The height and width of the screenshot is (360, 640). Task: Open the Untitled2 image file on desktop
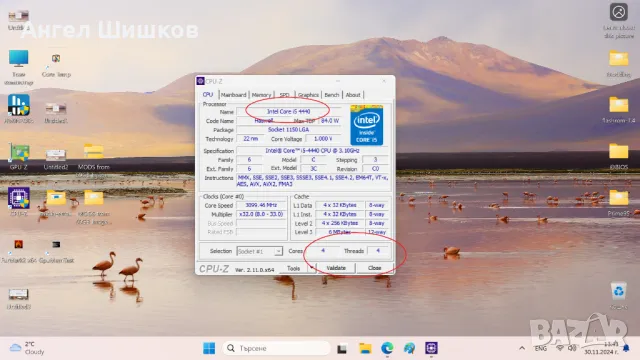(x=56, y=159)
